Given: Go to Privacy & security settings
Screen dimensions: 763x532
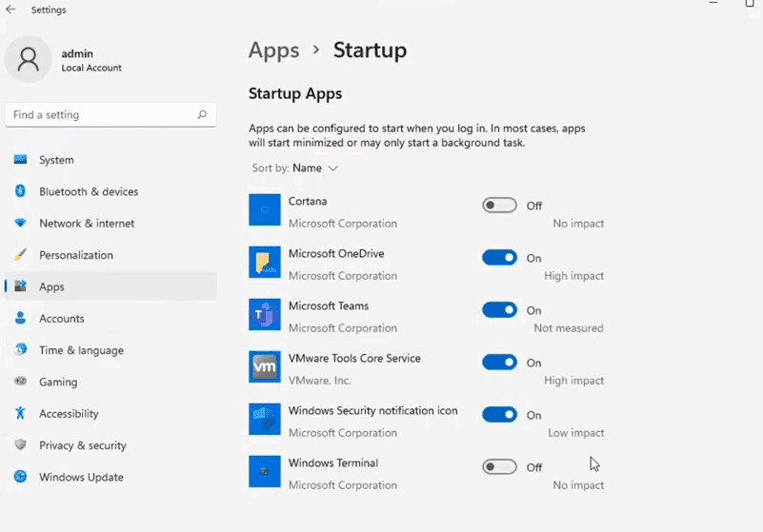Looking at the screenshot, I should pyautogui.click(x=110, y=444).
